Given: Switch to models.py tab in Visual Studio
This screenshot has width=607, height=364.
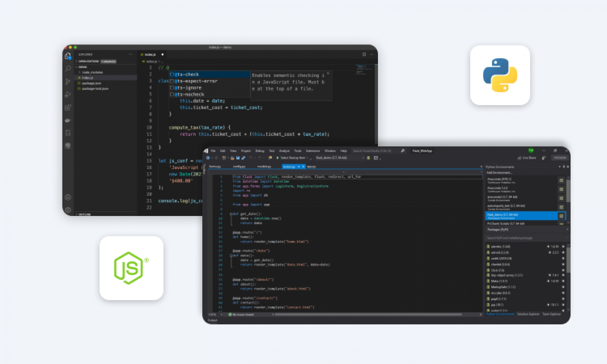Looking at the screenshot, I should 264,166.
